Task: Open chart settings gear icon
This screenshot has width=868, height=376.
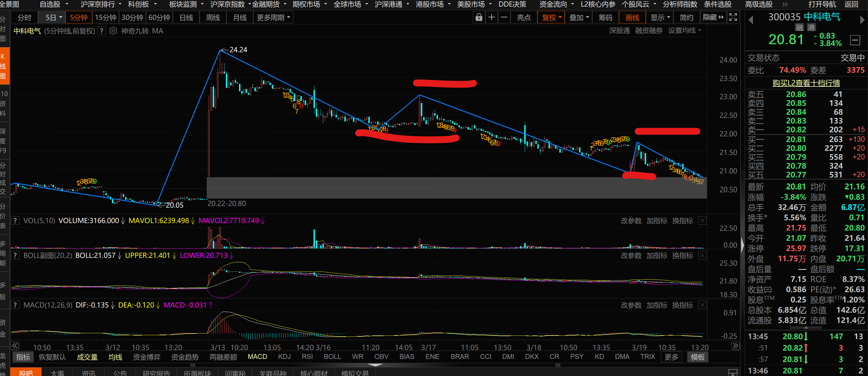Action: pyautogui.click(x=113, y=31)
